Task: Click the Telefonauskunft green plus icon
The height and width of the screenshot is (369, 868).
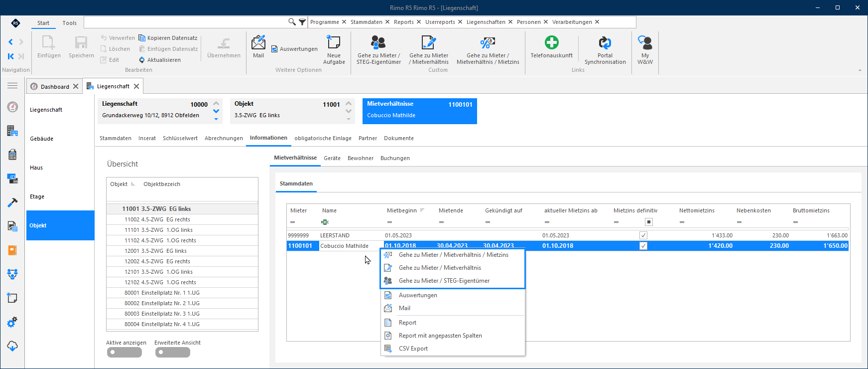Action: click(551, 42)
